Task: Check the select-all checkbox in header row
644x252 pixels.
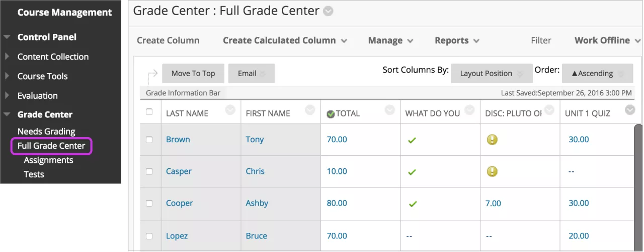Action: pos(149,112)
